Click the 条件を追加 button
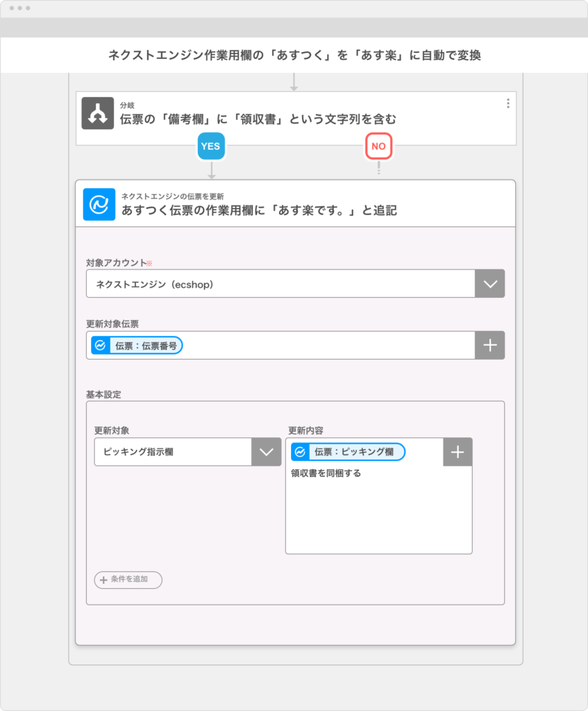Viewport: 588px width, 711px height. tap(128, 580)
